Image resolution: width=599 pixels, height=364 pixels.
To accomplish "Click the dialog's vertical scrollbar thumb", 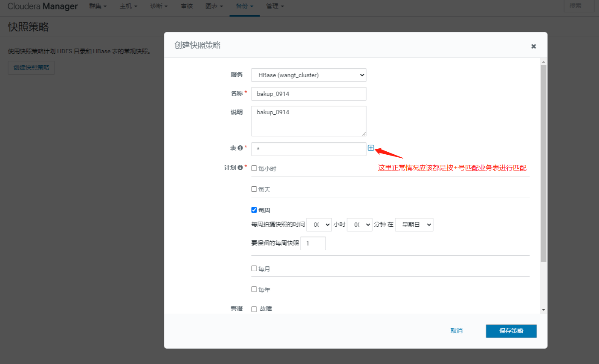I will point(543,163).
